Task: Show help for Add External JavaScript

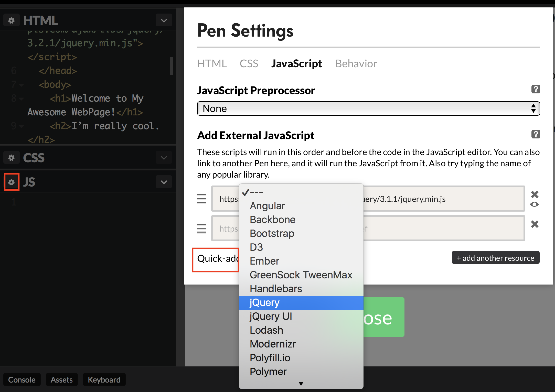Action: [x=536, y=134]
